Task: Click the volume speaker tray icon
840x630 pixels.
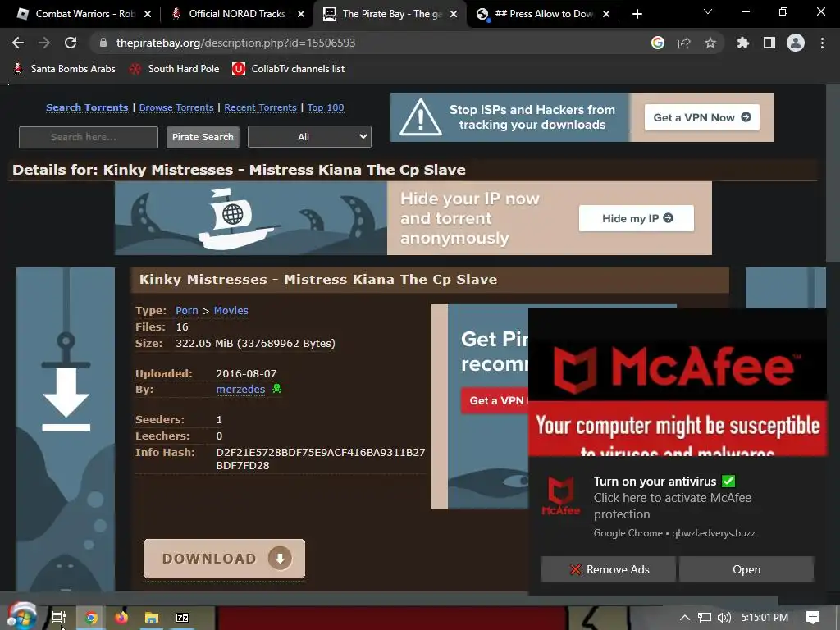Action: click(724, 618)
